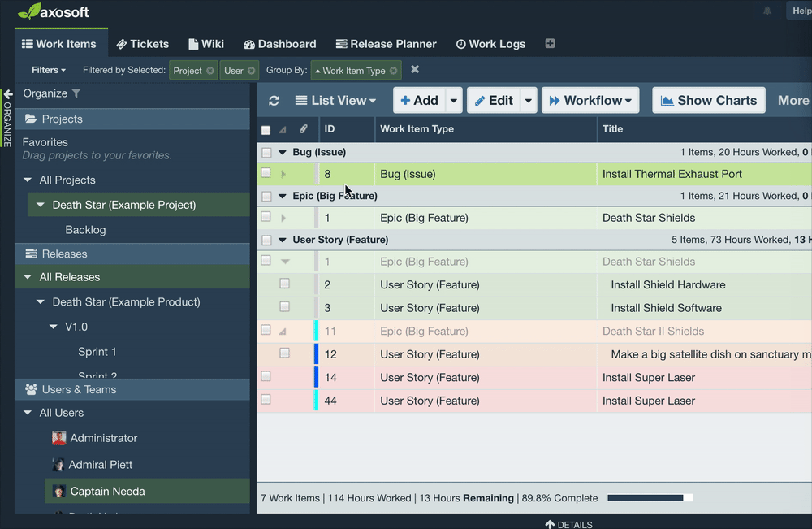This screenshot has width=812, height=529.
Task: Check the box for Install Shield Hardware
Action: point(284,284)
